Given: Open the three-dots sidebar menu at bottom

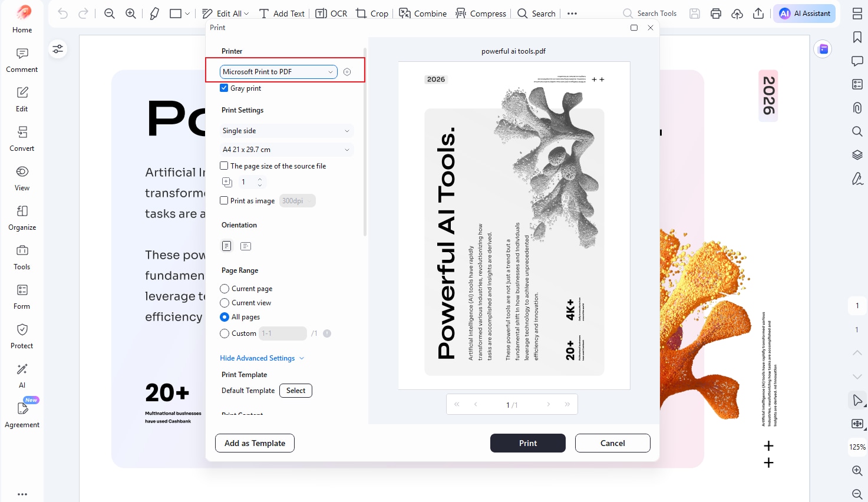Looking at the screenshot, I should click(22, 494).
